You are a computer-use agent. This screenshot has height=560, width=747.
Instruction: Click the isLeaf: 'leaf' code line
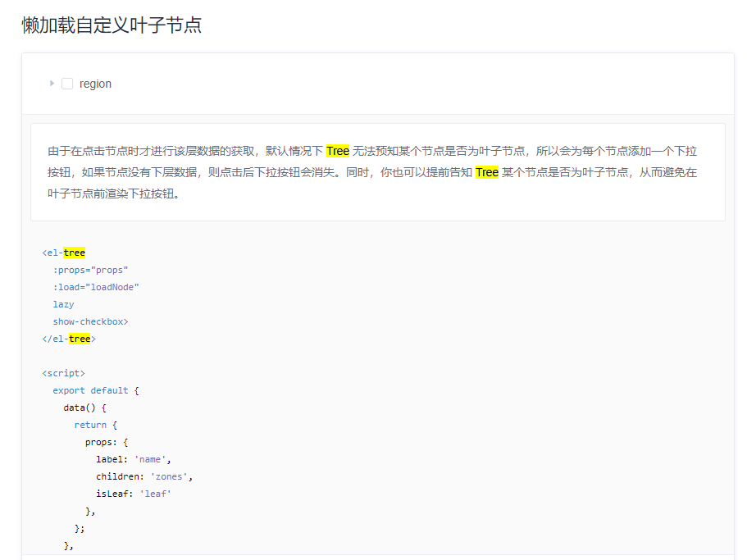coord(134,494)
